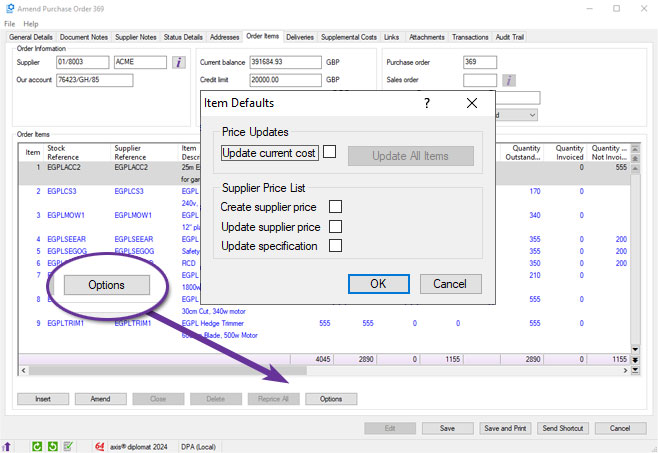Jump to first row with grid top arrow
This screenshot has height=453, width=658.
(x=635, y=149)
